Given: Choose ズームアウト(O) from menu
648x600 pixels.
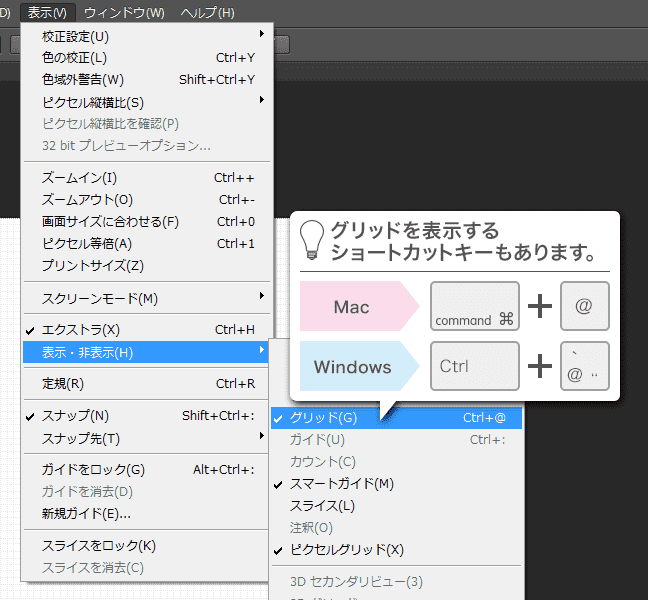Looking at the screenshot, I should [87, 200].
